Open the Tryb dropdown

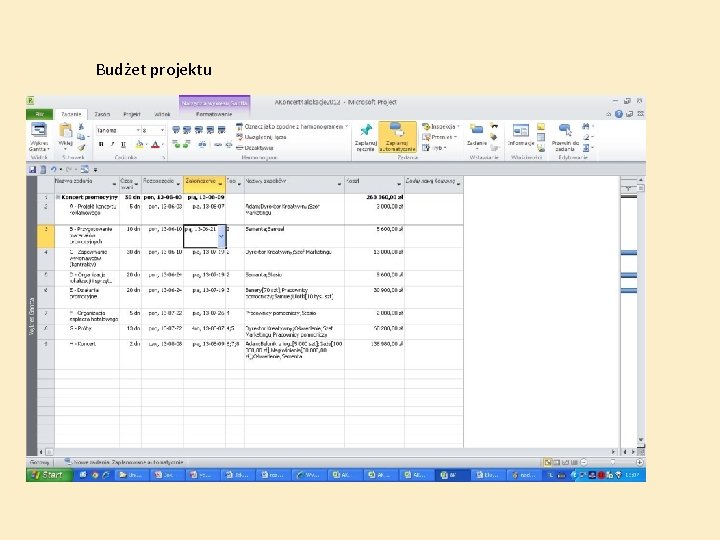[434, 147]
